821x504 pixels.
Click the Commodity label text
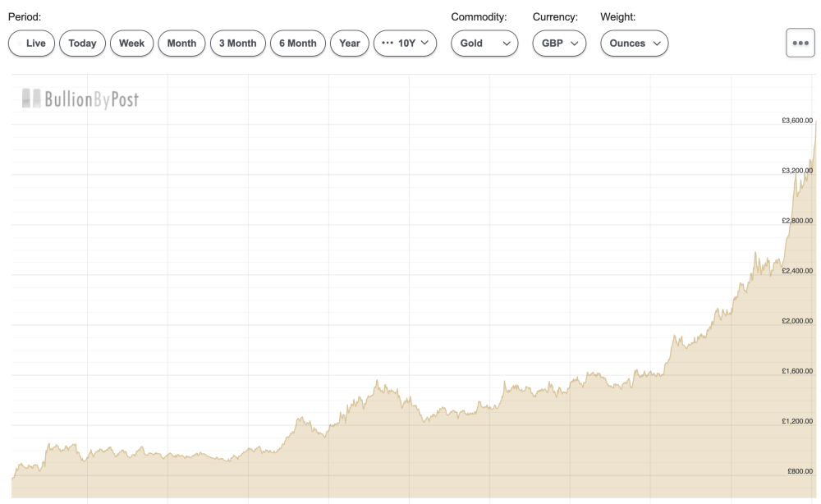point(479,16)
